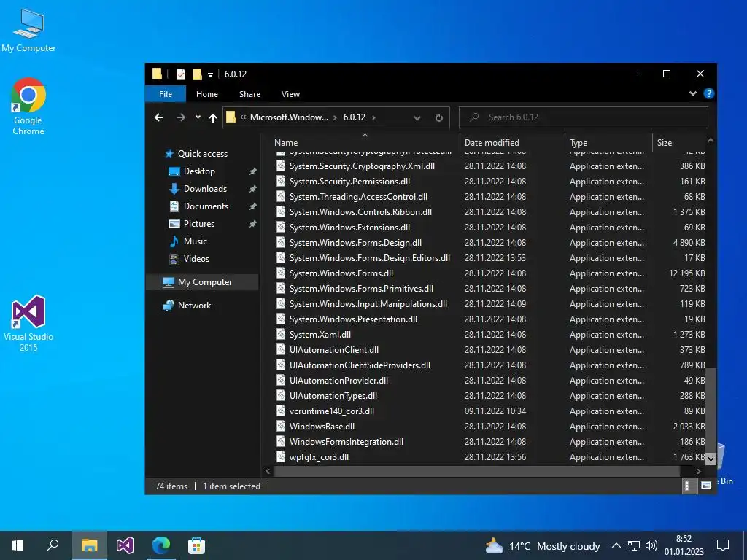Expand the chevron after 6.0.12 breadcrumb
Image resolution: width=747 pixels, height=560 pixels.
pyautogui.click(x=374, y=117)
